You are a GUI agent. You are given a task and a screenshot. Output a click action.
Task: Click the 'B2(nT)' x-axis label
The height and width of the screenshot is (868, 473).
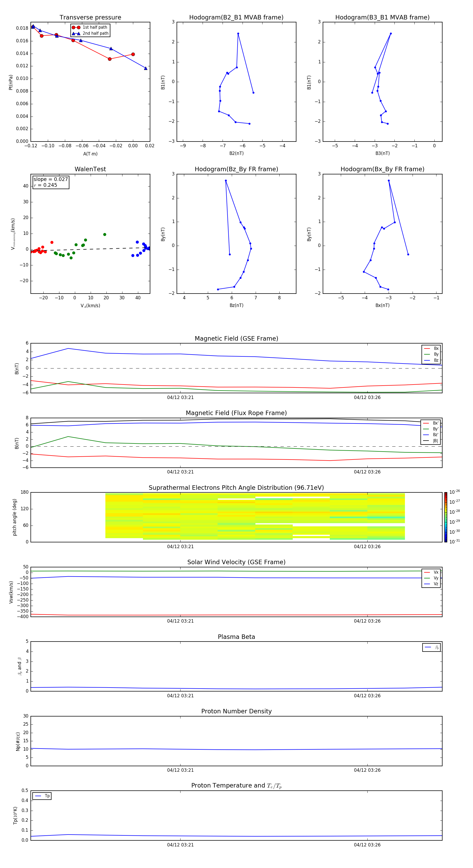click(236, 153)
